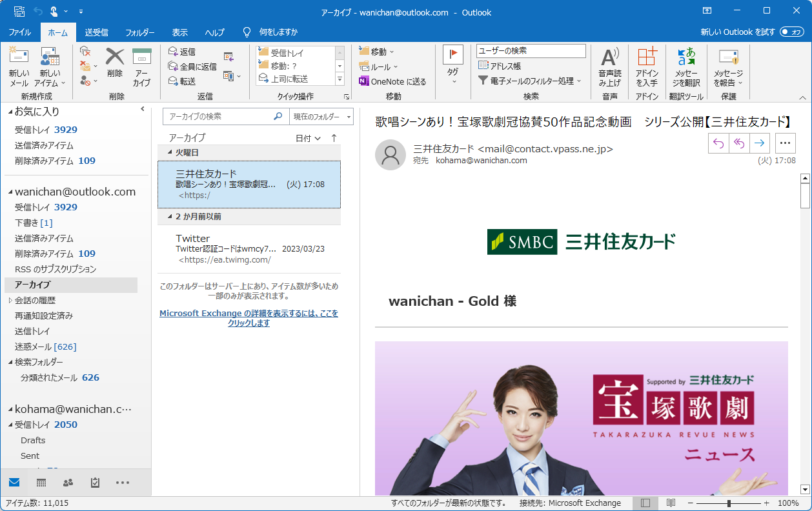This screenshot has width=812, height=511.
Task: Click the search magnifier in アーカイブの検索
Action: click(278, 116)
